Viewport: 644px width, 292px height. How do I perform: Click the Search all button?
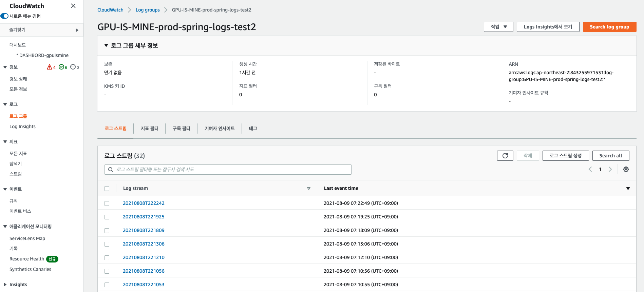[x=611, y=156]
